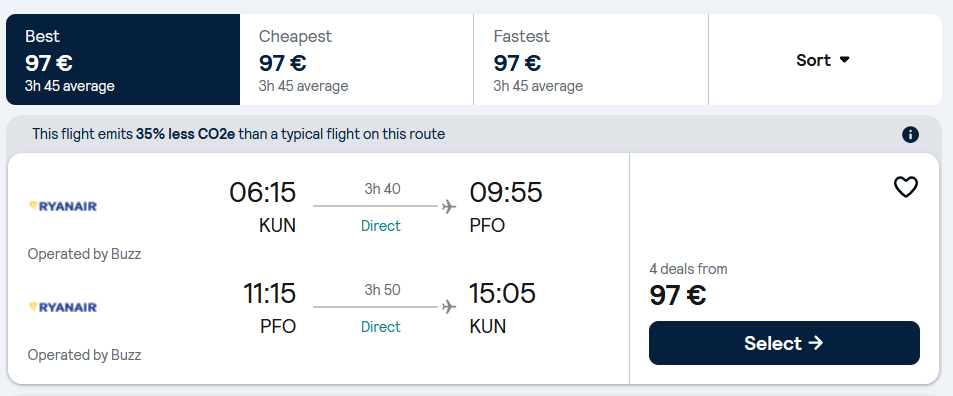Click the 06:15 KUN departure time
This screenshot has width=953, height=396.
tap(263, 193)
